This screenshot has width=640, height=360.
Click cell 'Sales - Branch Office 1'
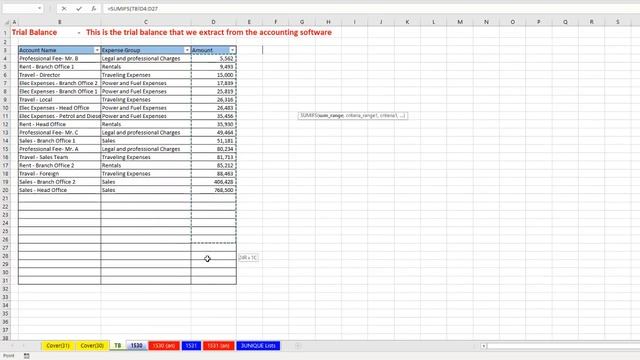tap(60, 141)
